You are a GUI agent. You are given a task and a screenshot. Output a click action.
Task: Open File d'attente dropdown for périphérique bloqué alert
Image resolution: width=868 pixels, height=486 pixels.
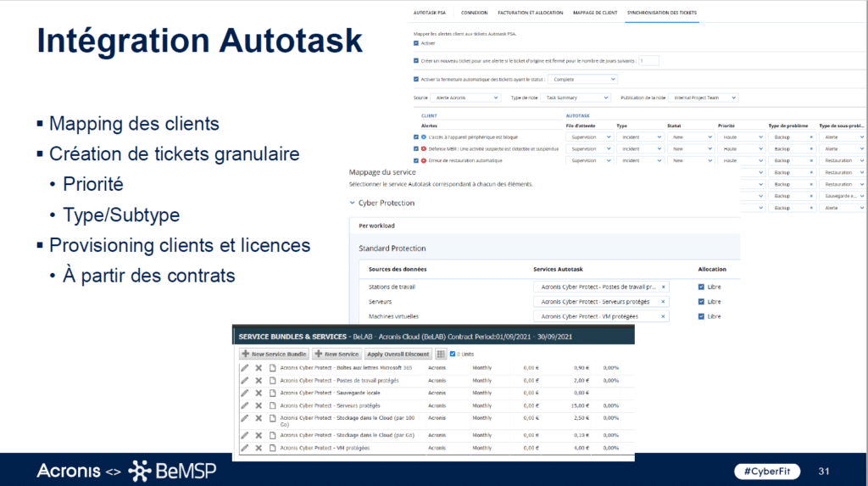pos(590,137)
